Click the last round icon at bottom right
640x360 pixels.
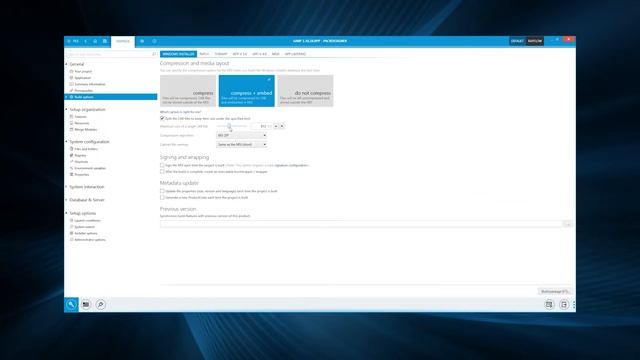point(564,304)
